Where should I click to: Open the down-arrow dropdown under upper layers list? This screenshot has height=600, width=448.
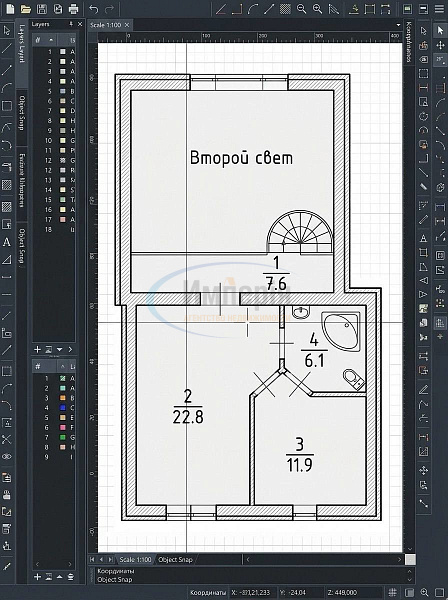[59, 349]
